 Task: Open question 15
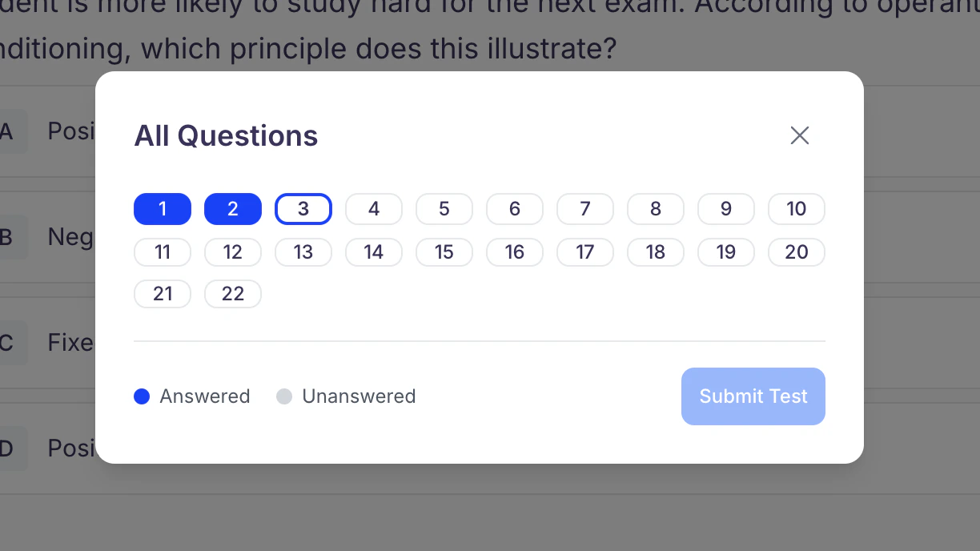click(x=444, y=252)
